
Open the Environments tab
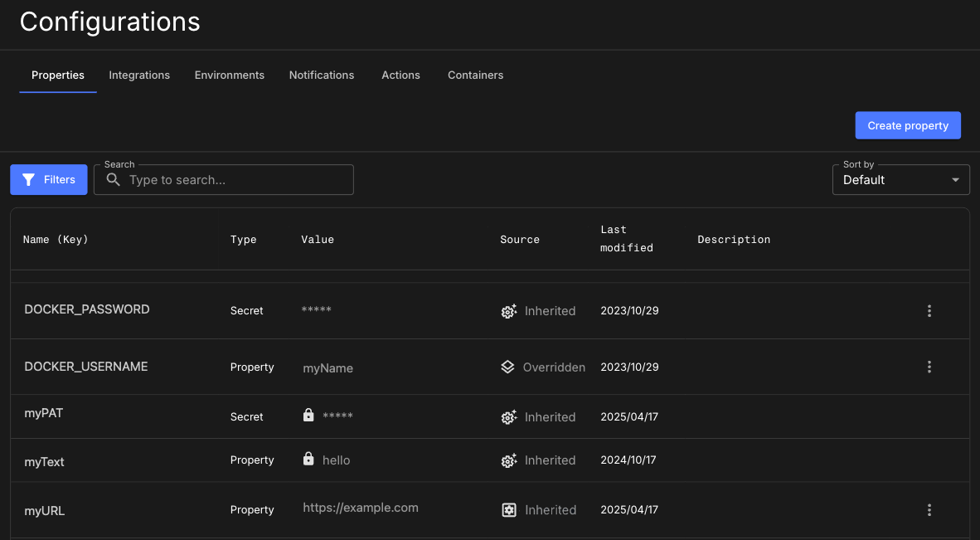coord(229,75)
